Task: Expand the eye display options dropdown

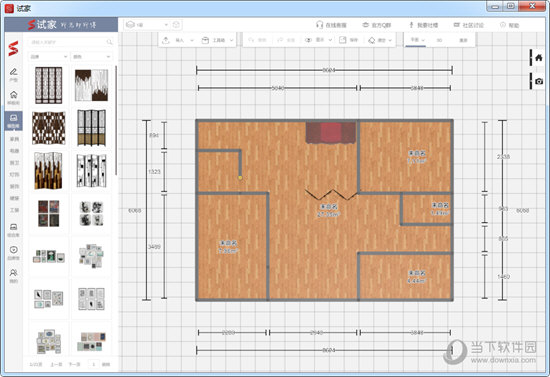Action: click(x=318, y=40)
